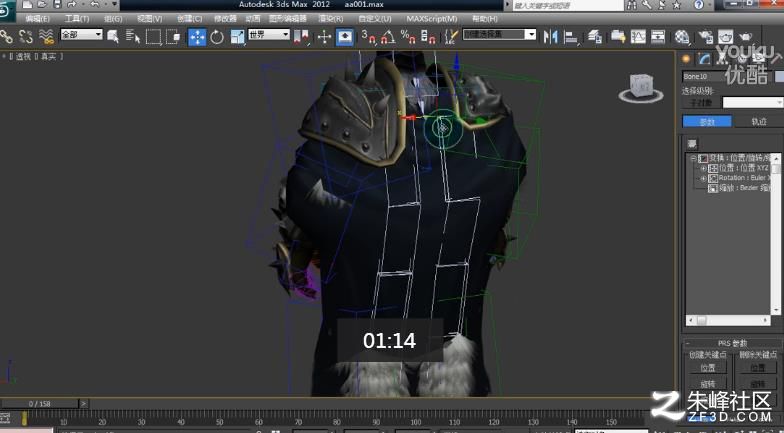Click Position under Create Key

(x=708, y=368)
